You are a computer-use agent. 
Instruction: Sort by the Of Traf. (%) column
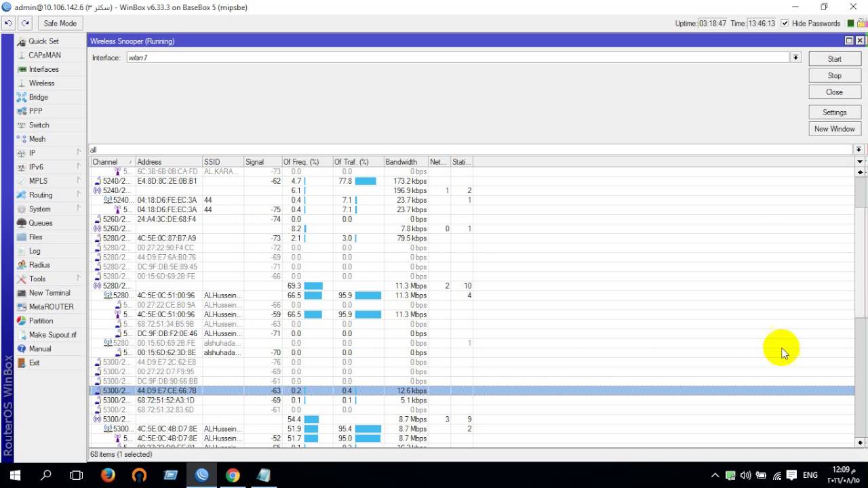pyautogui.click(x=357, y=162)
